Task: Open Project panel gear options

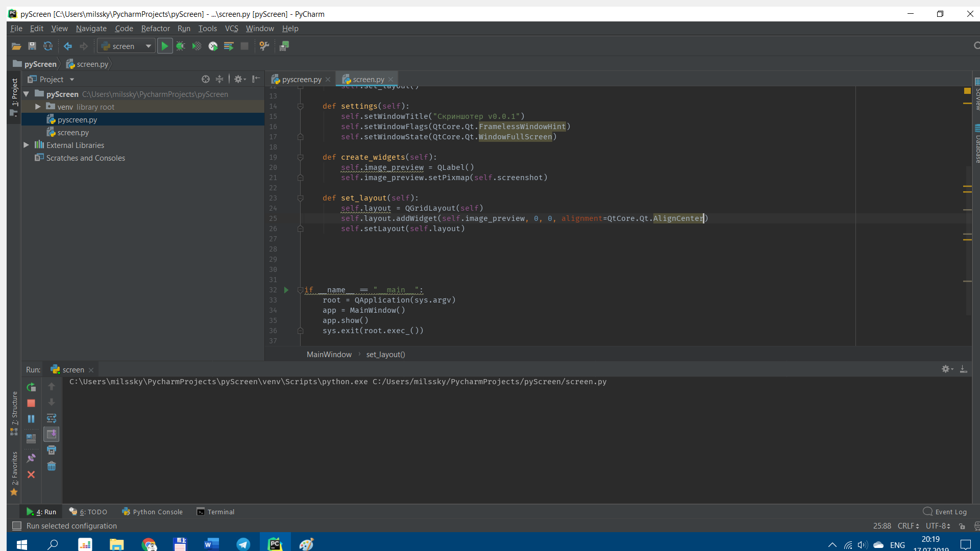Action: [239, 79]
